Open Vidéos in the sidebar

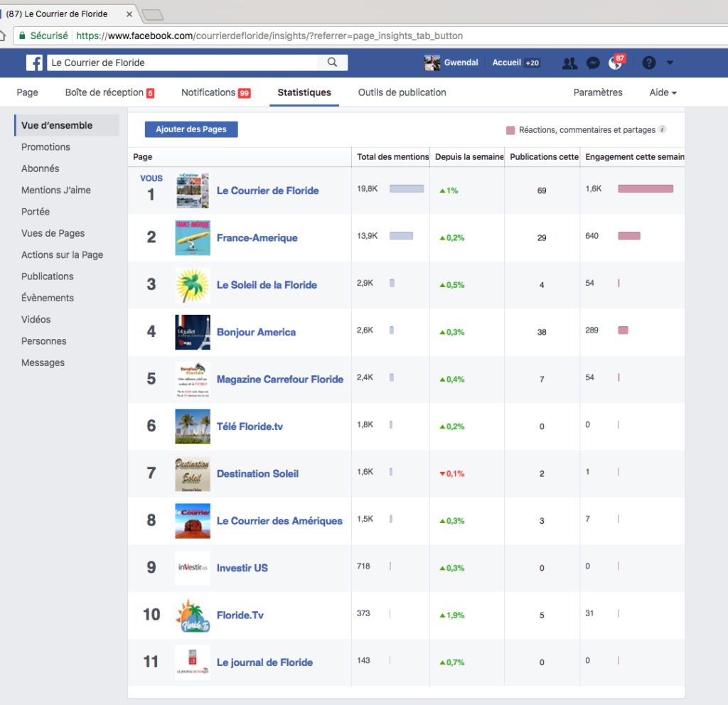click(36, 320)
